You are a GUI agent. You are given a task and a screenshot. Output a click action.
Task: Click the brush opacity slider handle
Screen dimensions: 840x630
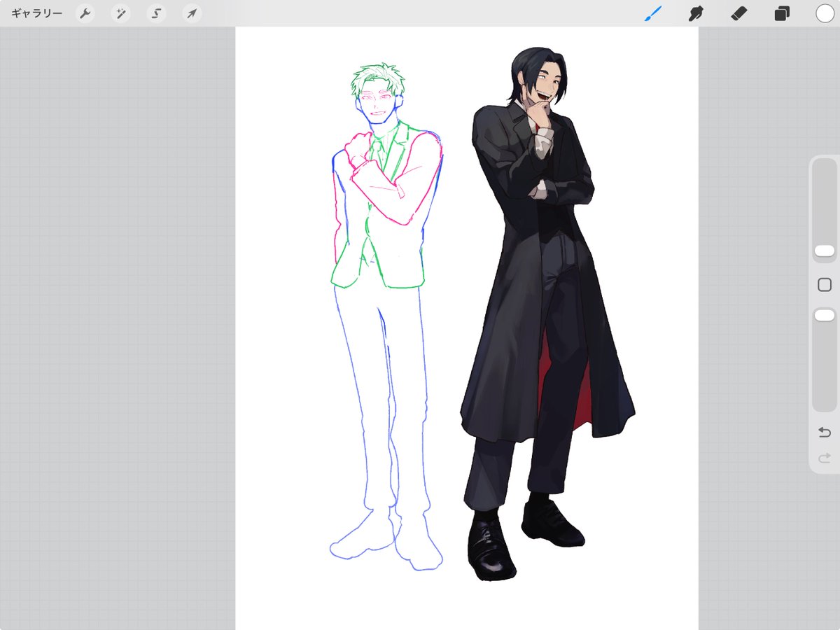(x=825, y=316)
